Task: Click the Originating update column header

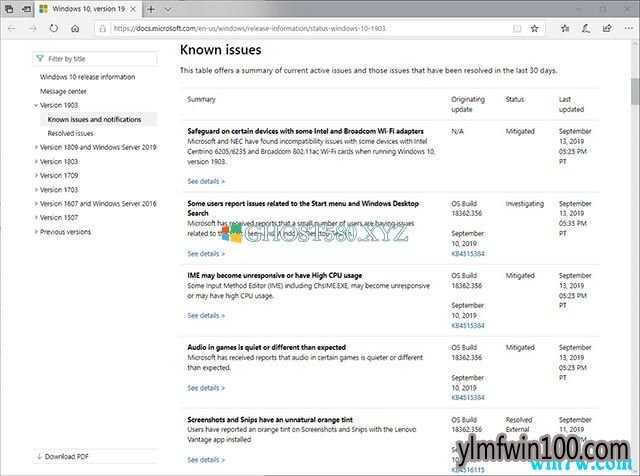Action: [x=468, y=105]
